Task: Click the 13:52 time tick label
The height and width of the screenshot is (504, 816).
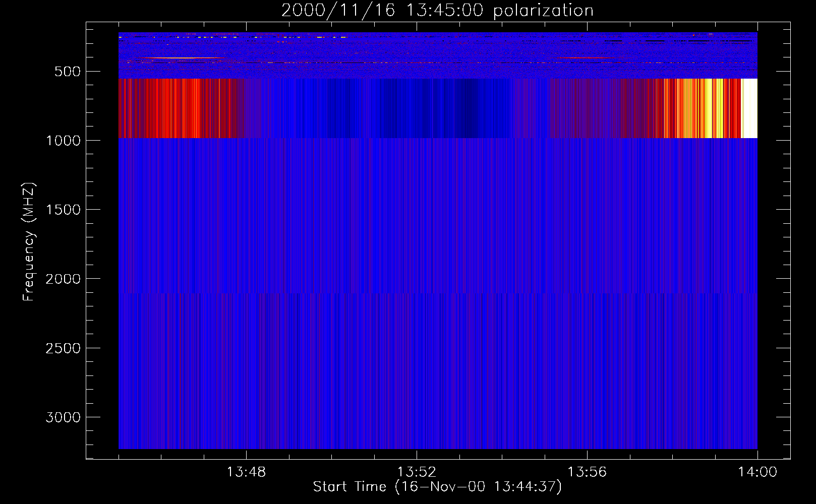Action: pyautogui.click(x=417, y=472)
